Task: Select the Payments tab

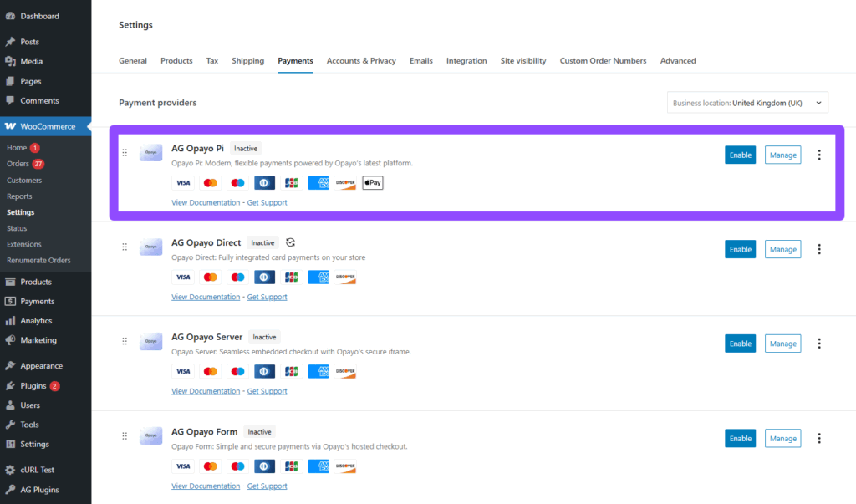Action: (295, 61)
